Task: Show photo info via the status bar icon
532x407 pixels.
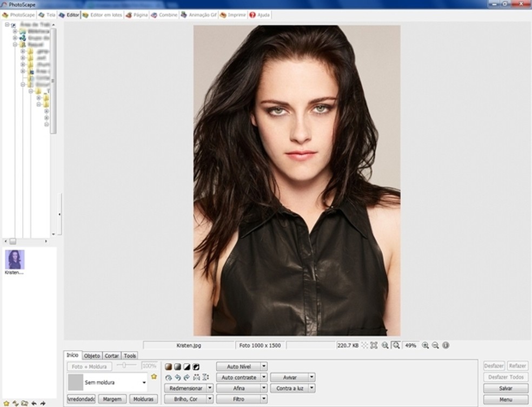Action: pyautogui.click(x=445, y=345)
